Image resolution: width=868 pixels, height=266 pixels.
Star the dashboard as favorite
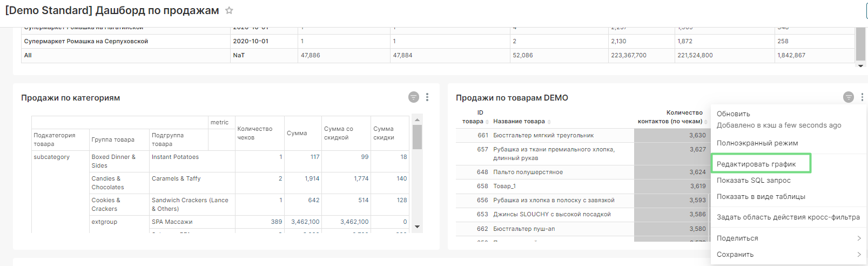[x=229, y=11]
